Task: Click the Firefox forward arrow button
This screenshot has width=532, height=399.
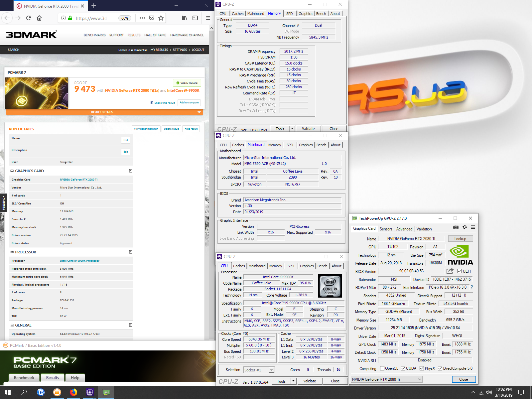Action: click(x=18, y=18)
